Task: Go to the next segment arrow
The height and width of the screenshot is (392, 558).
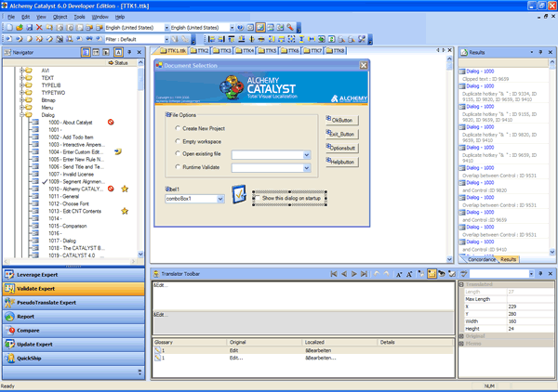Action: (x=353, y=274)
